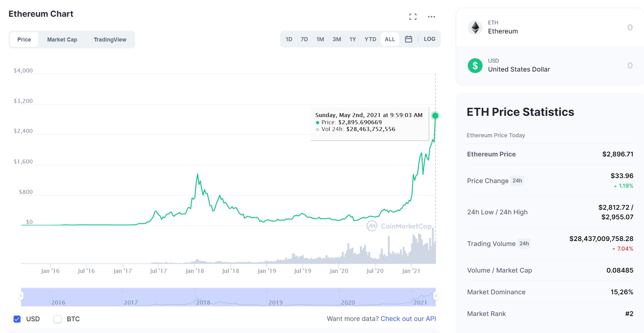The height and width of the screenshot is (333, 644).
Task: Follow the Check out our API link
Action: (x=408, y=319)
